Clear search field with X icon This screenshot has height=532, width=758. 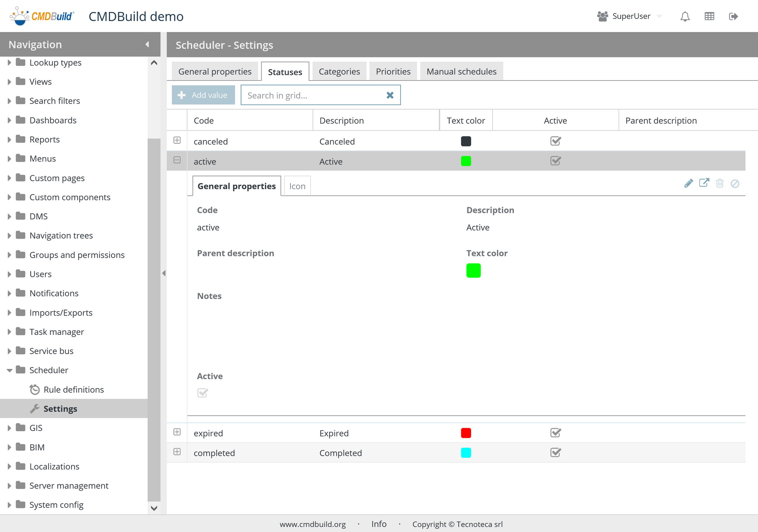pos(390,95)
